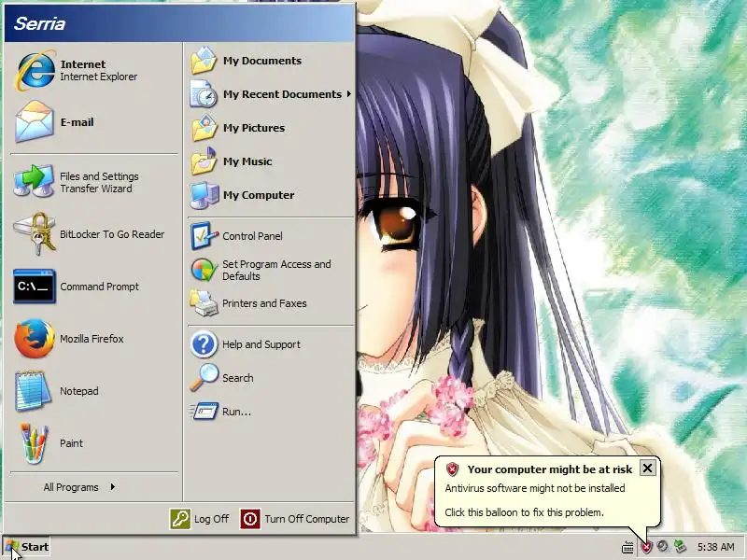Click 'Your computer might be at risk' title
This screenshot has height=560, width=747.
(x=550, y=469)
